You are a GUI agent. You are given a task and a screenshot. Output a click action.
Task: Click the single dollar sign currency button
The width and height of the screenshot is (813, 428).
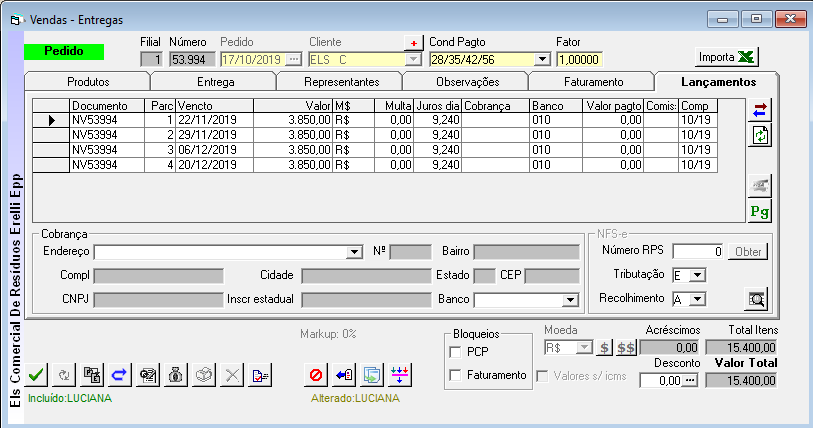[x=604, y=348]
